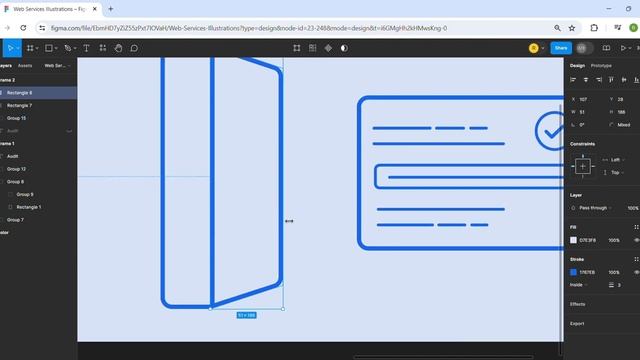Click the blue Share button
The image size is (640, 360).
tap(561, 48)
